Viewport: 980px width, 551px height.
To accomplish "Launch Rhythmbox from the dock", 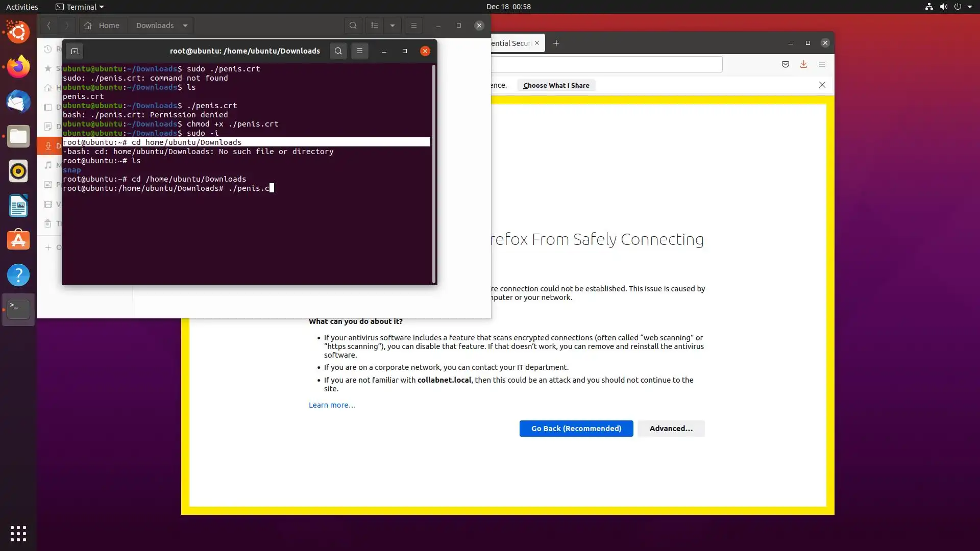I will click(x=18, y=171).
